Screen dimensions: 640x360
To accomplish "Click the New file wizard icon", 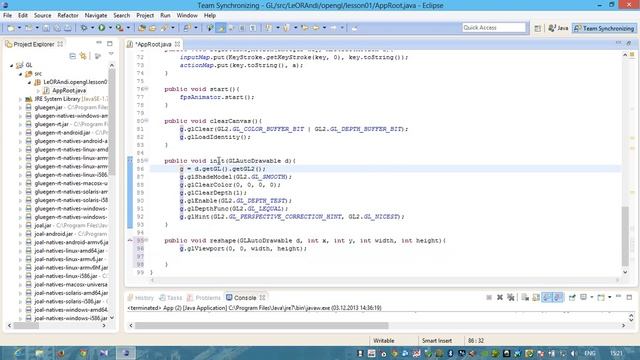I will (11, 28).
